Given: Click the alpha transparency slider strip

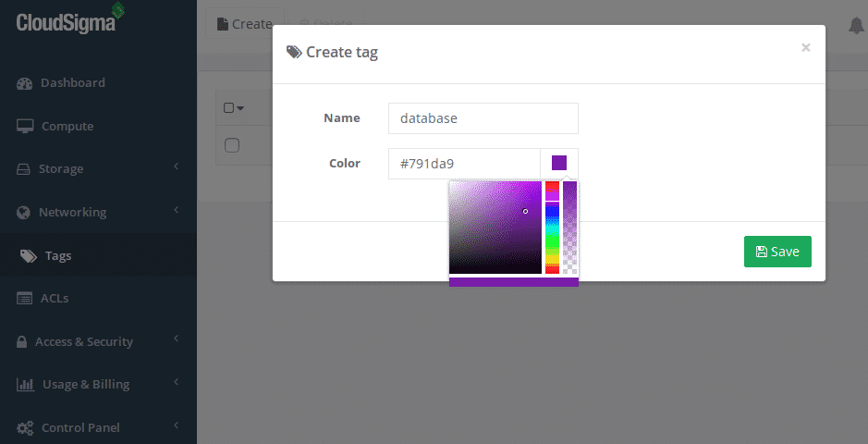Looking at the screenshot, I should point(570,228).
